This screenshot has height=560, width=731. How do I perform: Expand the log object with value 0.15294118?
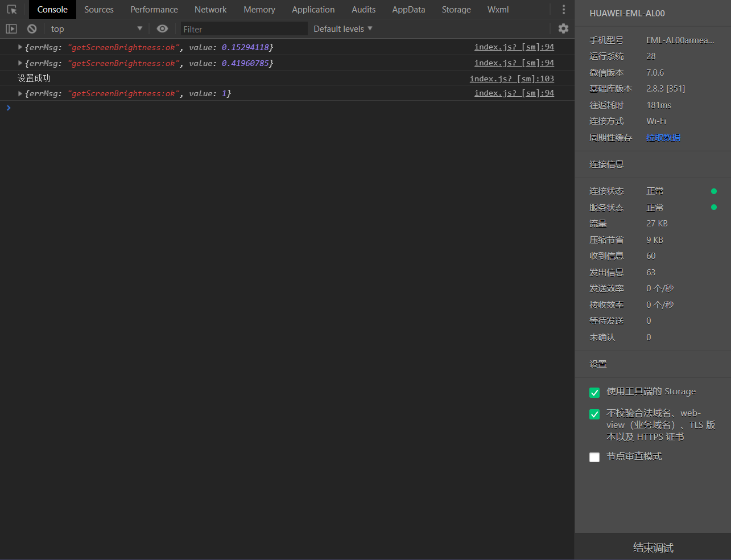click(x=20, y=47)
